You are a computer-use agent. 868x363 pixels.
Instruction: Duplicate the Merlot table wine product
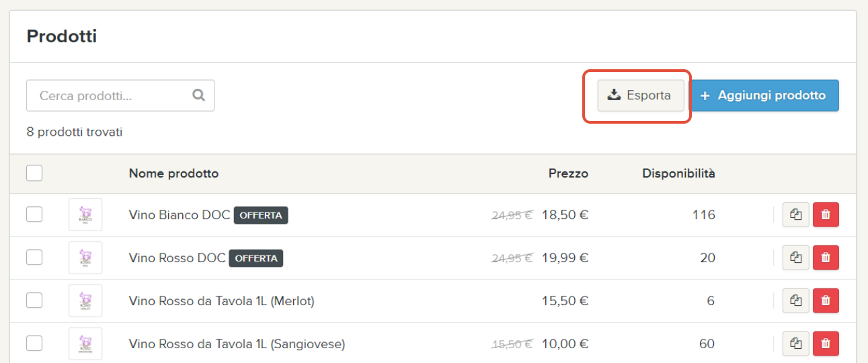[796, 300]
